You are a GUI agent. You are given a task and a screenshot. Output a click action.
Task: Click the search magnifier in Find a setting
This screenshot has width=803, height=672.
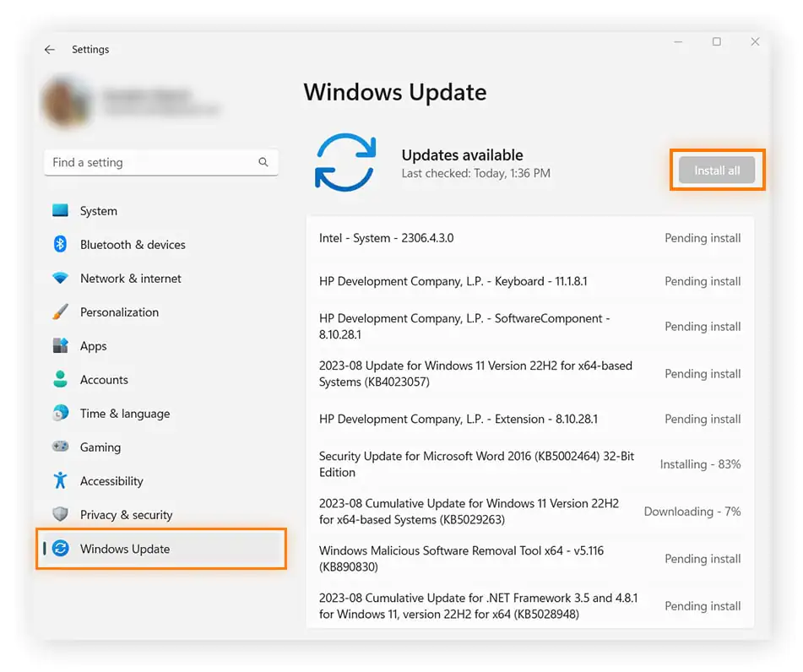[x=263, y=162]
